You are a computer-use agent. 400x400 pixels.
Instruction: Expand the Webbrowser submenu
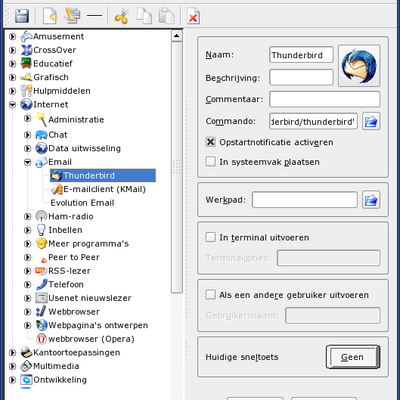point(28,312)
